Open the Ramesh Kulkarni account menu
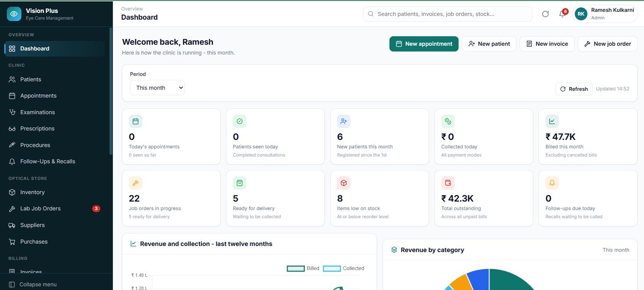Image resolution: width=644 pixels, height=290 pixels. point(605,14)
